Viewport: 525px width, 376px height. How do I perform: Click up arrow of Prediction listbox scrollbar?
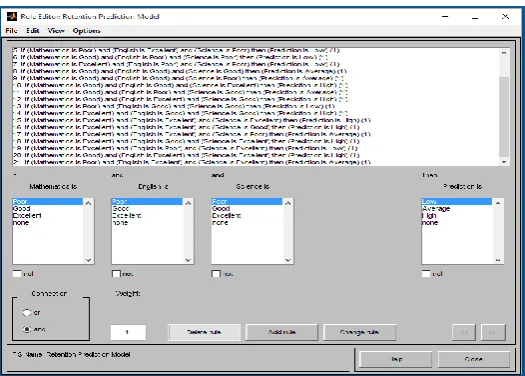coord(498,203)
